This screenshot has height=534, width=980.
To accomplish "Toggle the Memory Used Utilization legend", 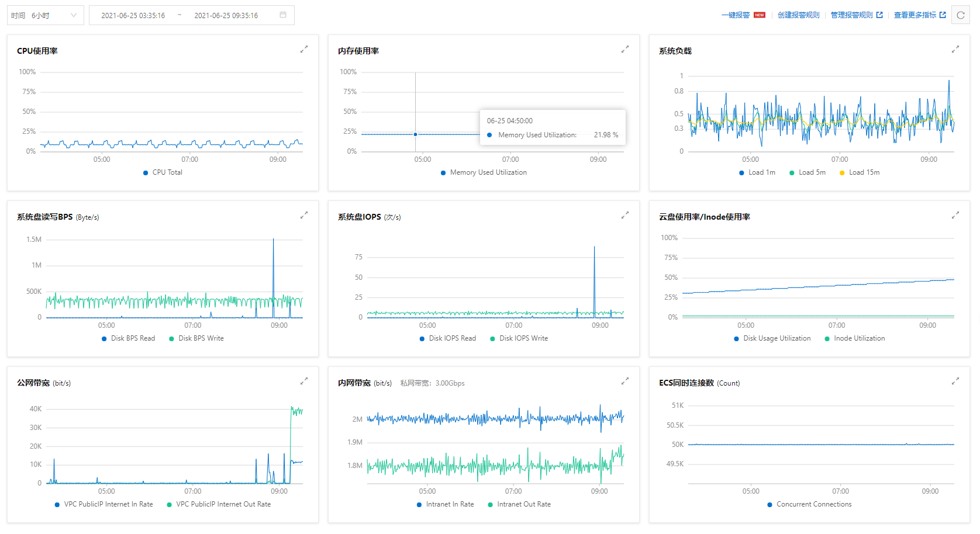I will coord(484,172).
